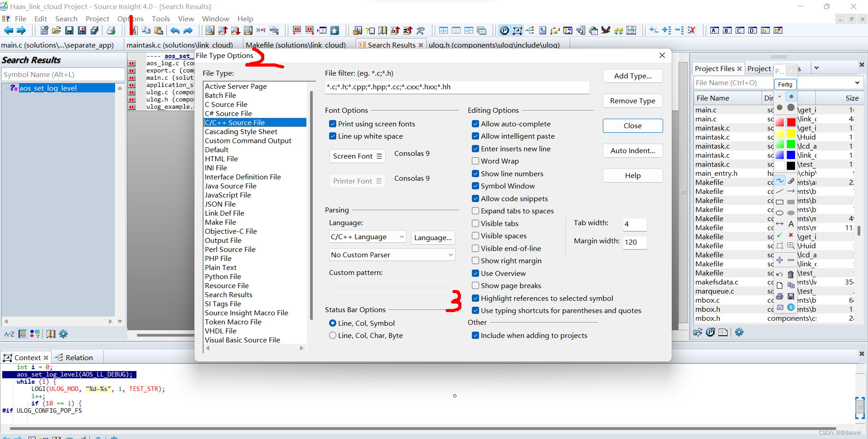Open the 'No Custom Parser' dropdown
868x439 pixels.
(x=392, y=255)
